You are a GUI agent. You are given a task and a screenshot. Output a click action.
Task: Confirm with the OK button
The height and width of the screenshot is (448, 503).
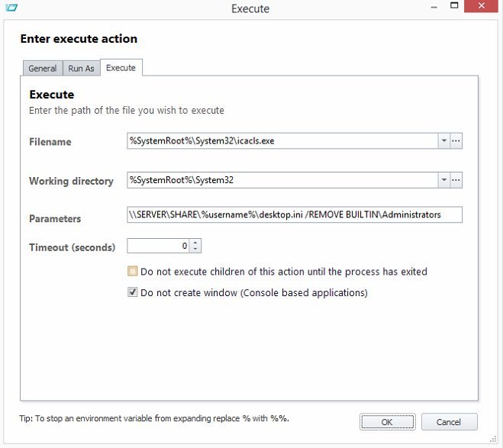click(387, 422)
